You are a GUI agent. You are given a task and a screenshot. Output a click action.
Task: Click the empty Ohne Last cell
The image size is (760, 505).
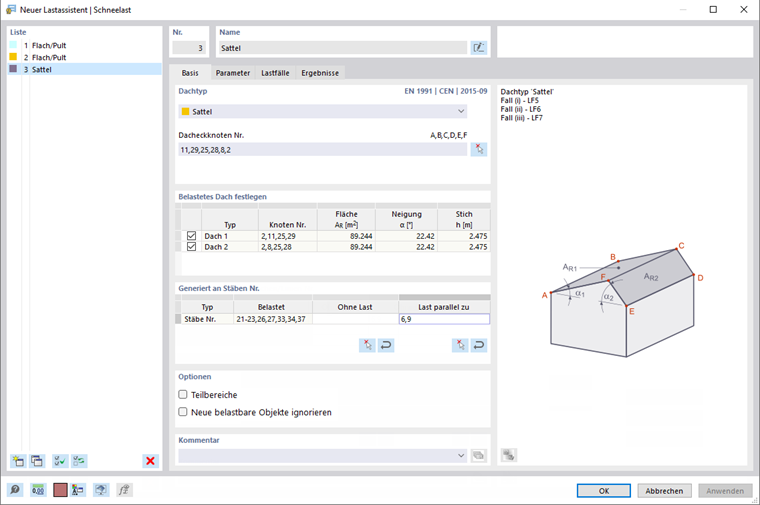click(x=355, y=319)
